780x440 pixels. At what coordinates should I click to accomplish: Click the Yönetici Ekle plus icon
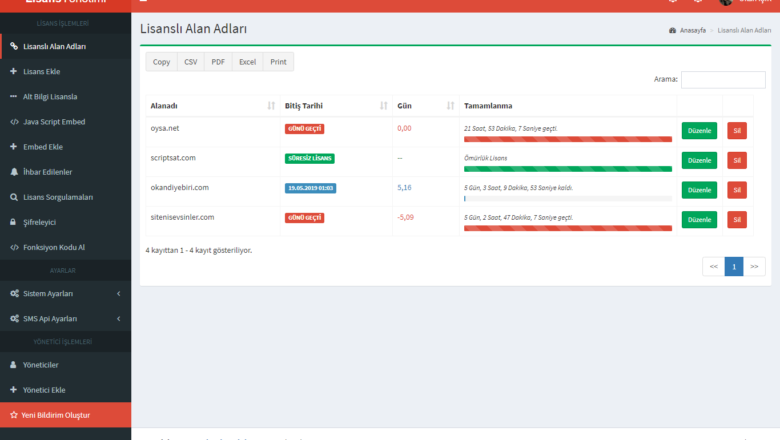[13, 390]
